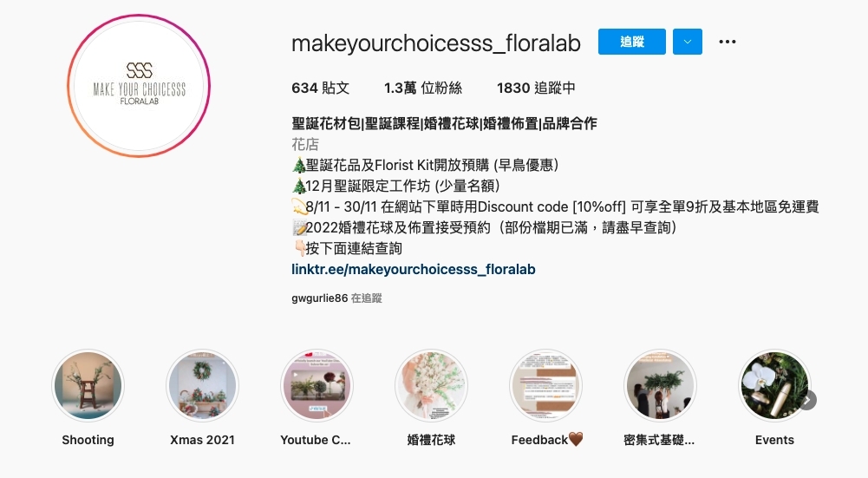Click the 634 貼文 posts count

point(321,88)
